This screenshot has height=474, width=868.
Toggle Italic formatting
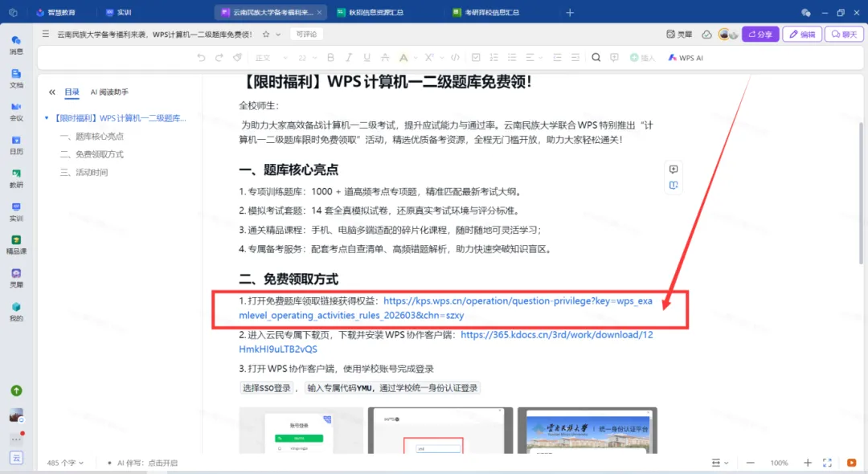[x=349, y=58]
